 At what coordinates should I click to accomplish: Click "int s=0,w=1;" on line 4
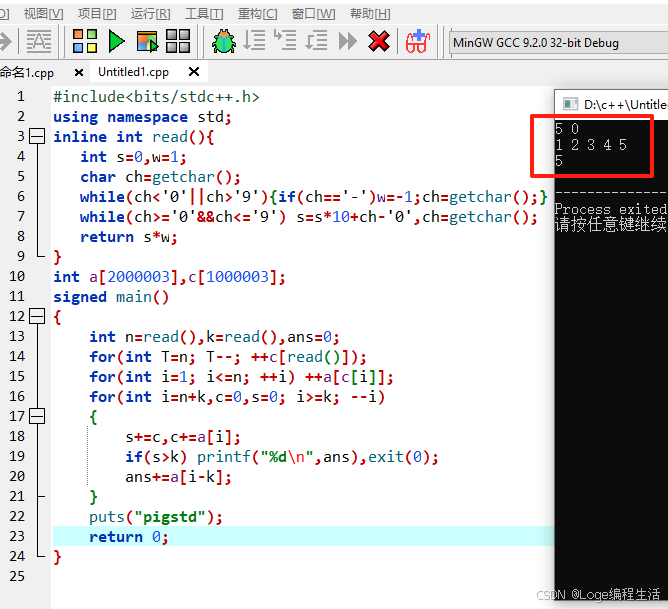click(x=133, y=157)
